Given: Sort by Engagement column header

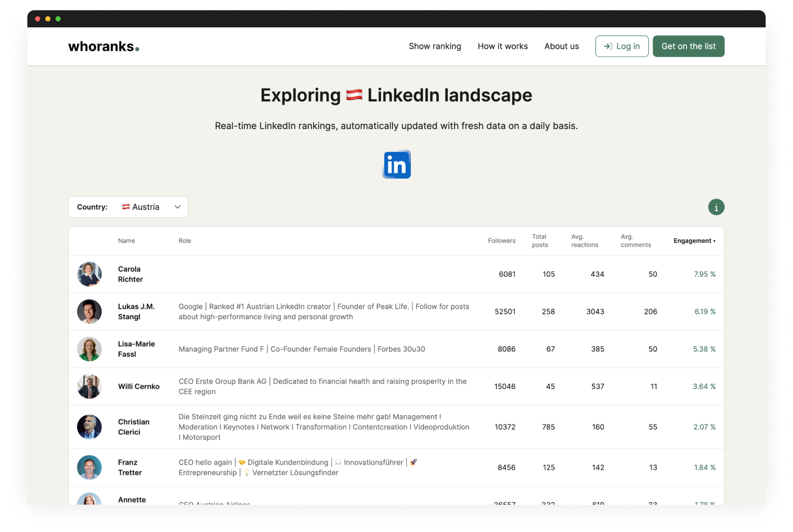Looking at the screenshot, I should (x=694, y=241).
